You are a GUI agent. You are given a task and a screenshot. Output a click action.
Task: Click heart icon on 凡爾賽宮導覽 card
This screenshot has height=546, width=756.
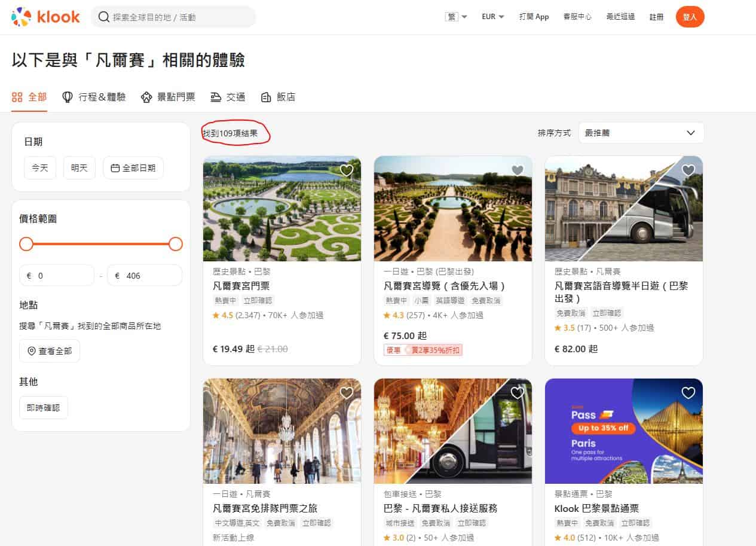point(518,170)
